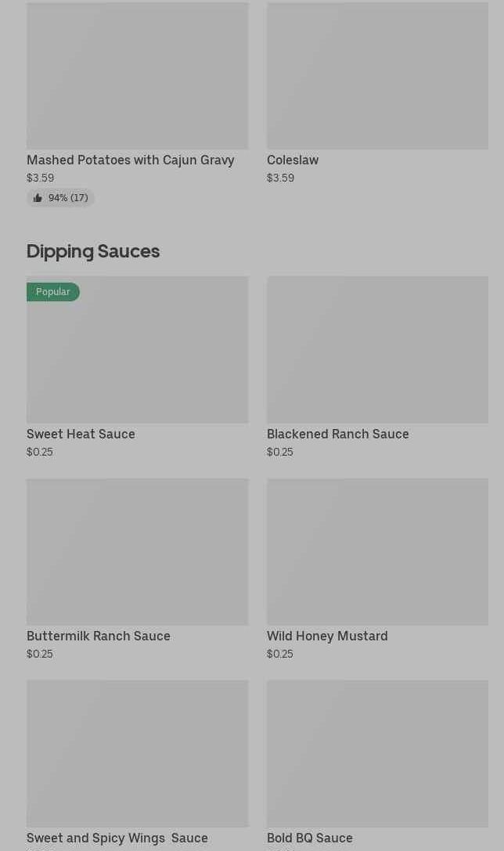
Task: Open Mashed Potatoes with Cajun Gravy item
Action: pyautogui.click(x=130, y=160)
